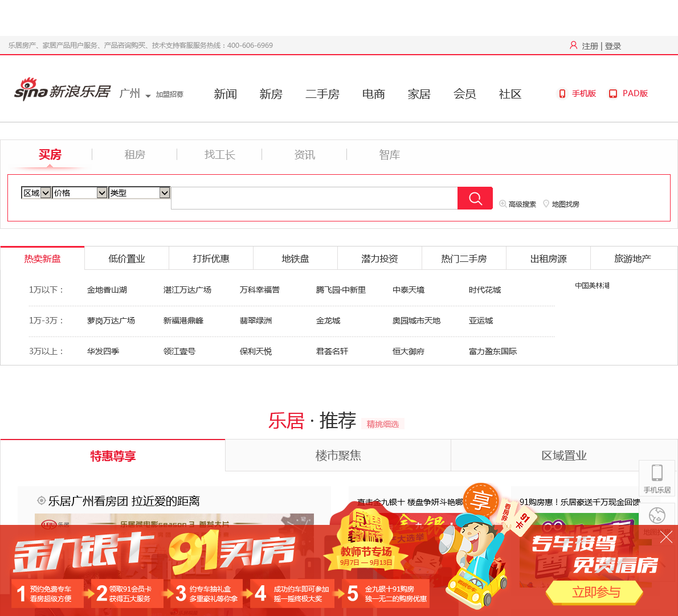Open the 手机版 mobile version link
Screen dimensions: 678x616
click(x=577, y=93)
